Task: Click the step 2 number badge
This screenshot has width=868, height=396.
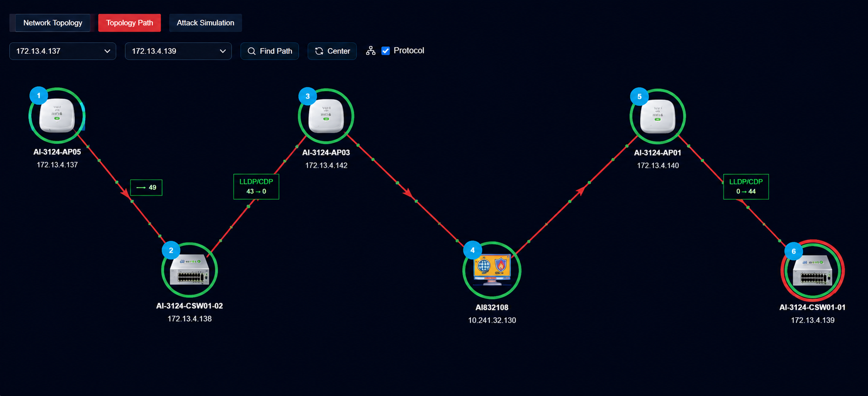Action: (171, 251)
